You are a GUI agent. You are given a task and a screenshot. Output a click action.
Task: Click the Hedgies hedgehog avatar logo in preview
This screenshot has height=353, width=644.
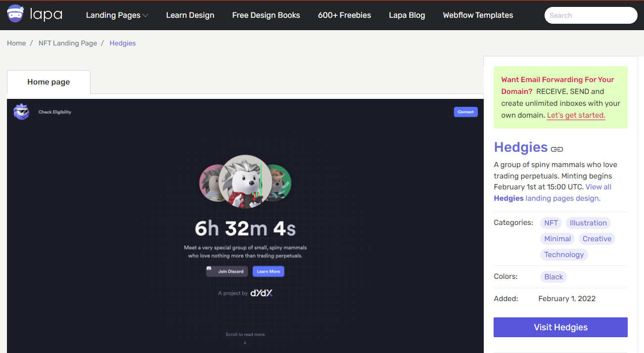21,112
